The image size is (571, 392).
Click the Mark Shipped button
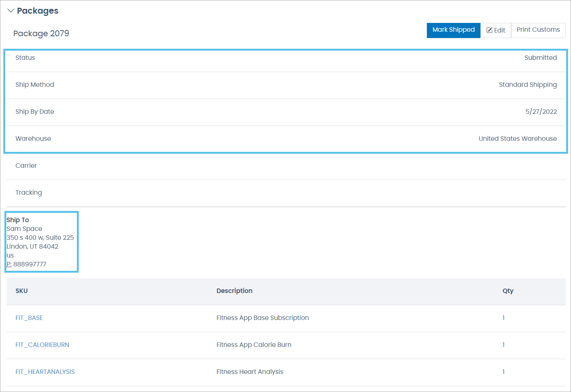coord(453,30)
